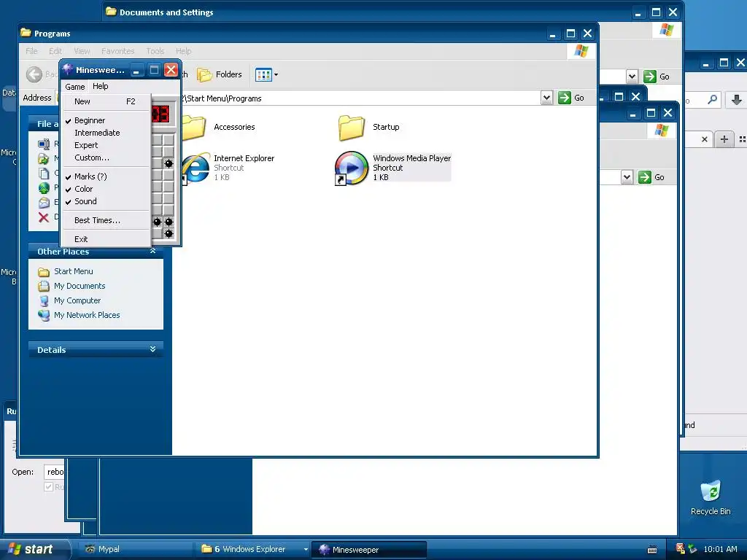Viewport: 747px width, 560px height.
Task: Click the Open text field in Run dialog
Action: pos(54,472)
